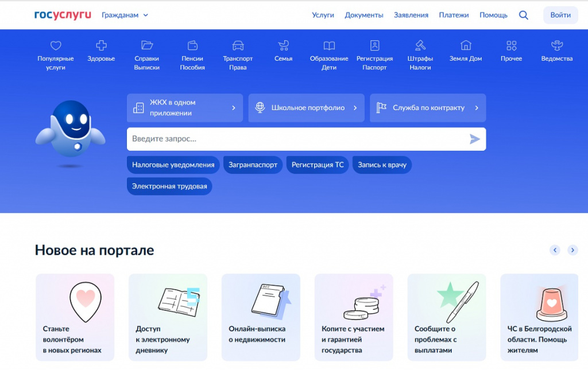Click the Госуслуги logo
Image resolution: width=588 pixels, height=370 pixels.
click(63, 15)
